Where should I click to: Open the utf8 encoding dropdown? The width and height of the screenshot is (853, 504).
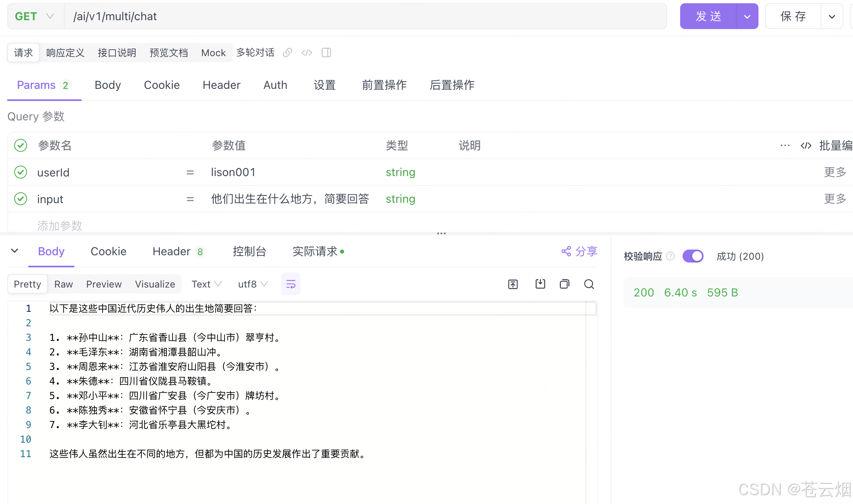pyautogui.click(x=253, y=284)
